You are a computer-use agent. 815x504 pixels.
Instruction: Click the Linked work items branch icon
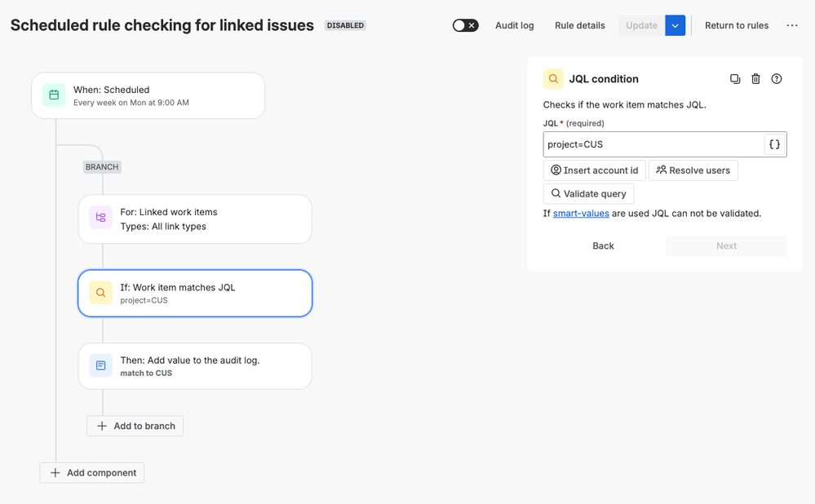[100, 219]
